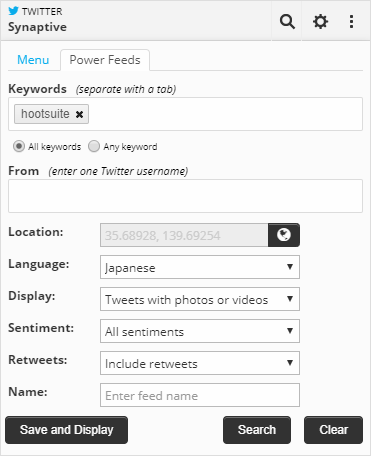Click the Save and Display button
Screen dimensions: 371x456
(x=66, y=430)
